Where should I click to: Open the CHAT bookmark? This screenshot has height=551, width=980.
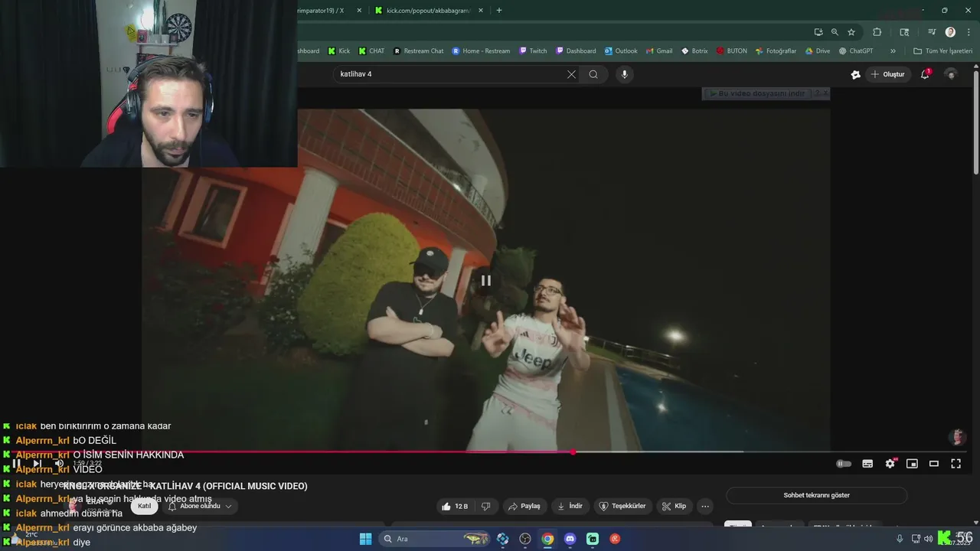click(371, 51)
